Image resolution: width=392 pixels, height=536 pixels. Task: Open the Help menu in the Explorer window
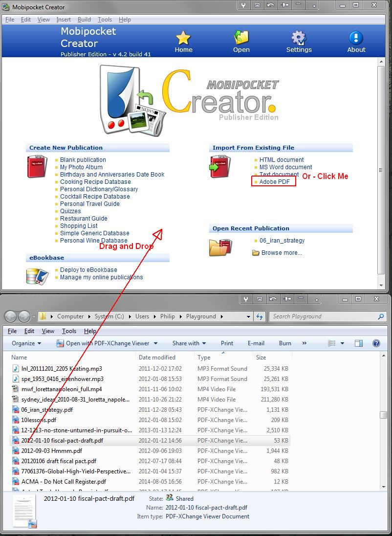90,331
